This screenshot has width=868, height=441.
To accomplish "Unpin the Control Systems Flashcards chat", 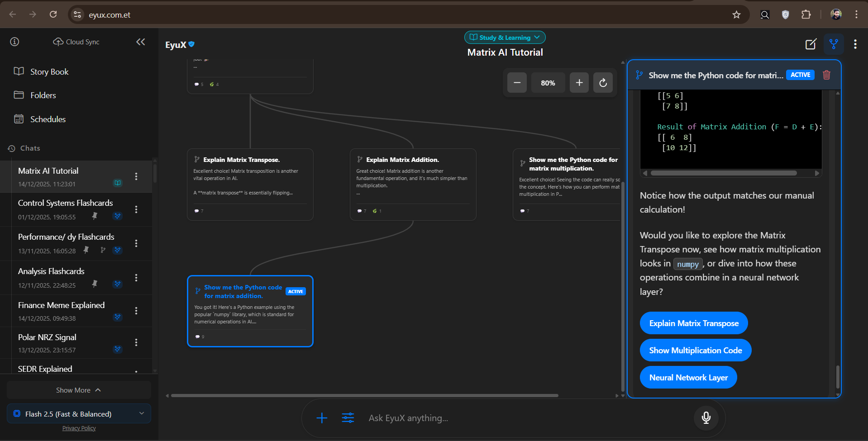I will 95,216.
